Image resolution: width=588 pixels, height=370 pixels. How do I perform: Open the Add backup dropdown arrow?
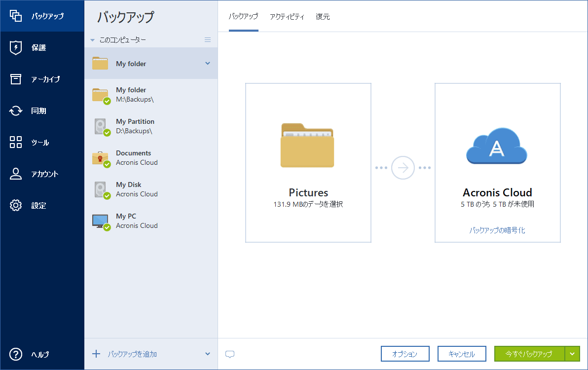point(208,354)
